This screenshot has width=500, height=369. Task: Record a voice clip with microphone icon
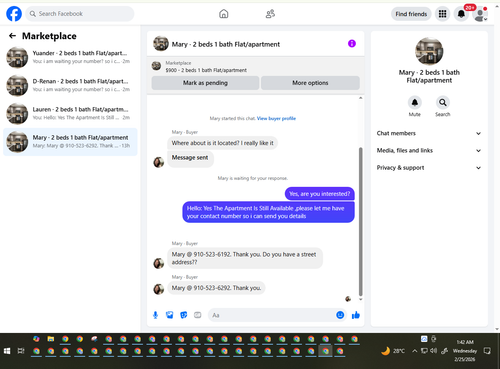155,315
